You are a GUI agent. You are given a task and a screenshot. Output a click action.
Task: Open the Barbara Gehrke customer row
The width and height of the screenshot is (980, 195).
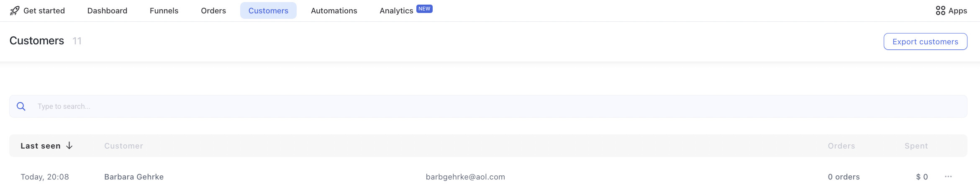[488, 177]
